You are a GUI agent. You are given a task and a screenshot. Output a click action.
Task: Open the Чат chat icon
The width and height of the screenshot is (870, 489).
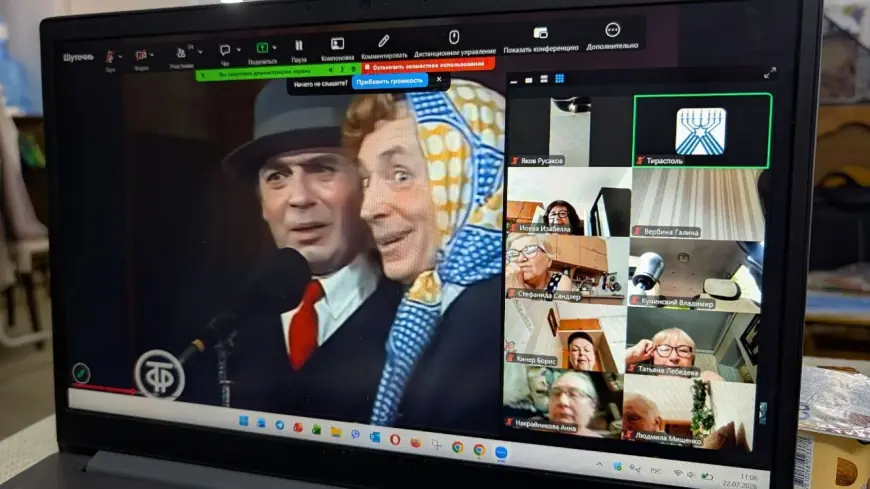225,51
